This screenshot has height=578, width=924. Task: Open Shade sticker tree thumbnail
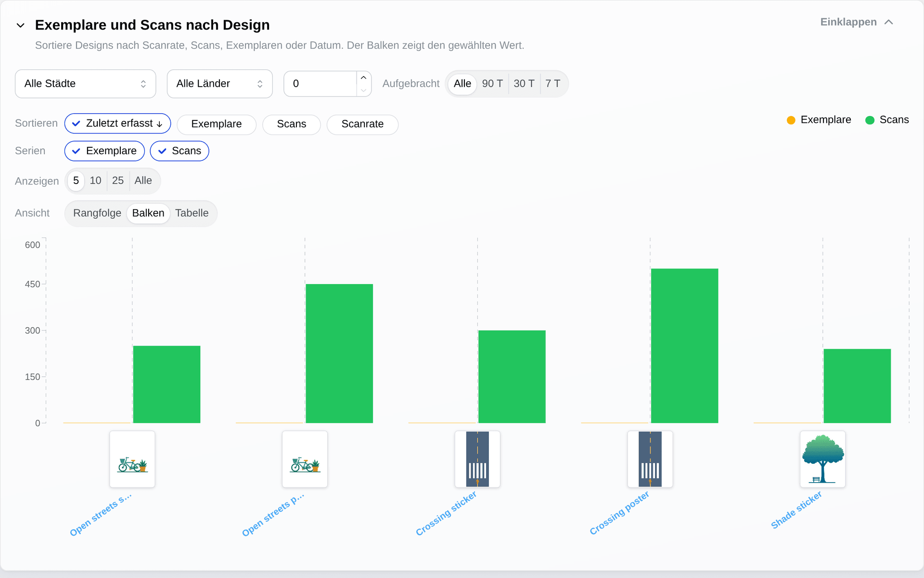tap(823, 459)
